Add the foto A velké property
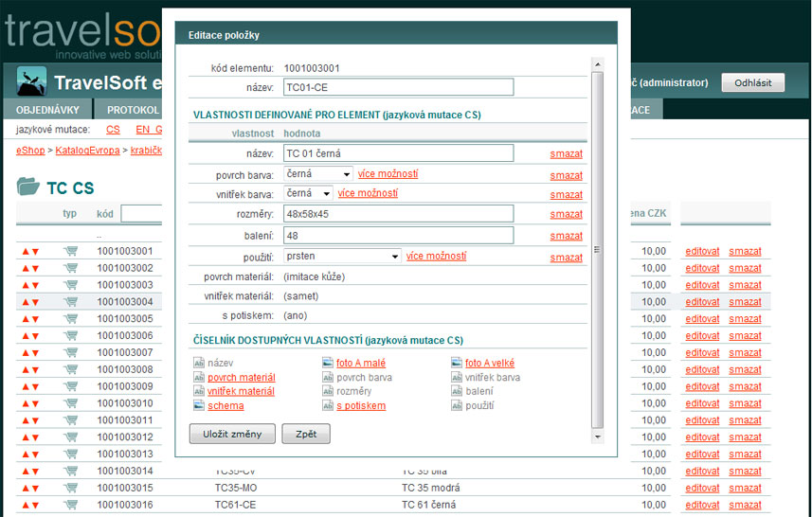This screenshot has height=517, width=812. point(490,364)
